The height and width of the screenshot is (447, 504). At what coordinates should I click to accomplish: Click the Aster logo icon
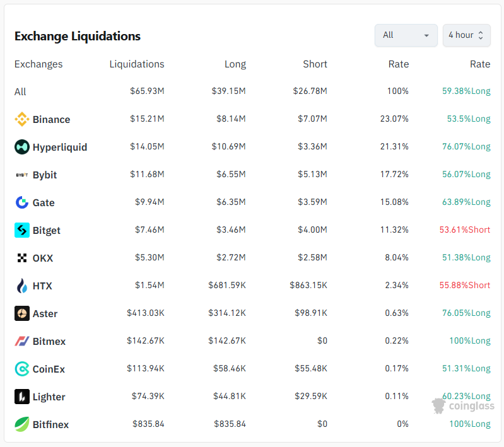pos(22,313)
